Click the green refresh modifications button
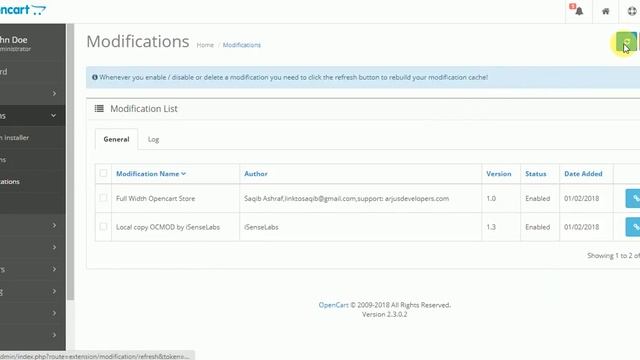 [x=626, y=42]
